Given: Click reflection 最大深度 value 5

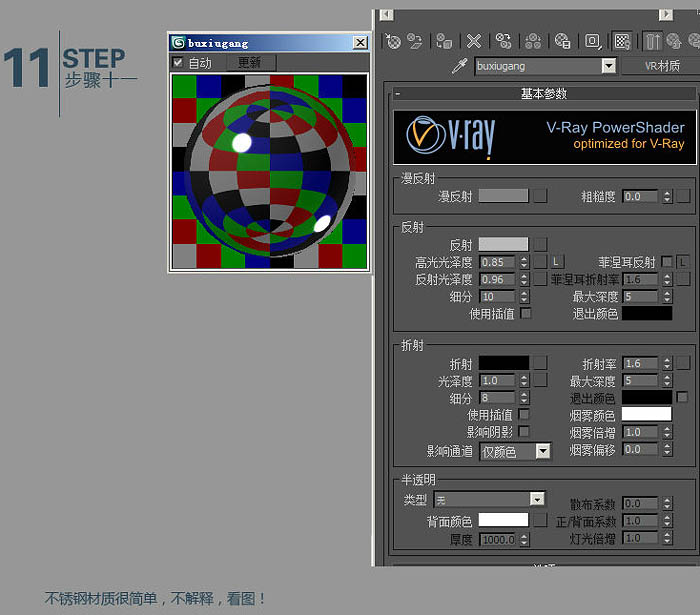Looking at the screenshot, I should (640, 296).
